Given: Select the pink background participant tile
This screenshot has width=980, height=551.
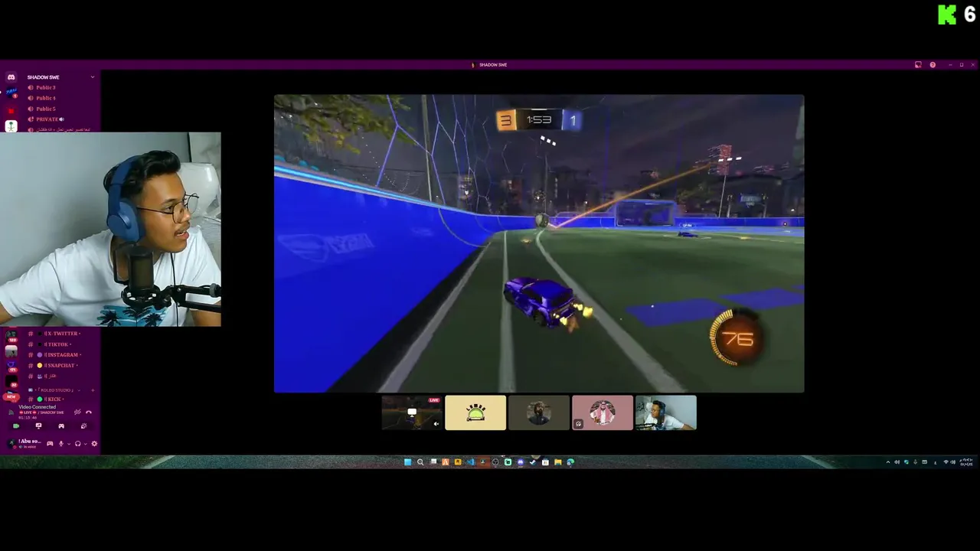Looking at the screenshot, I should pyautogui.click(x=603, y=412).
